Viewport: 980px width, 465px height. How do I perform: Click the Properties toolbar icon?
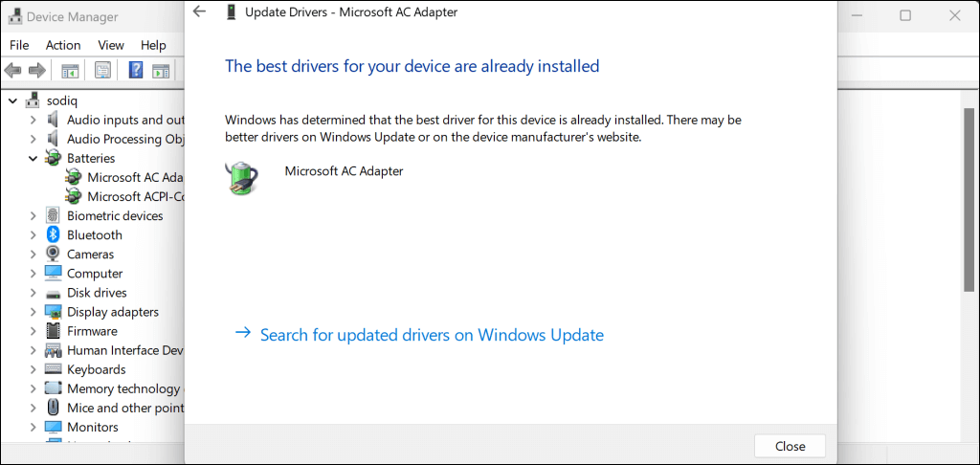click(x=102, y=70)
